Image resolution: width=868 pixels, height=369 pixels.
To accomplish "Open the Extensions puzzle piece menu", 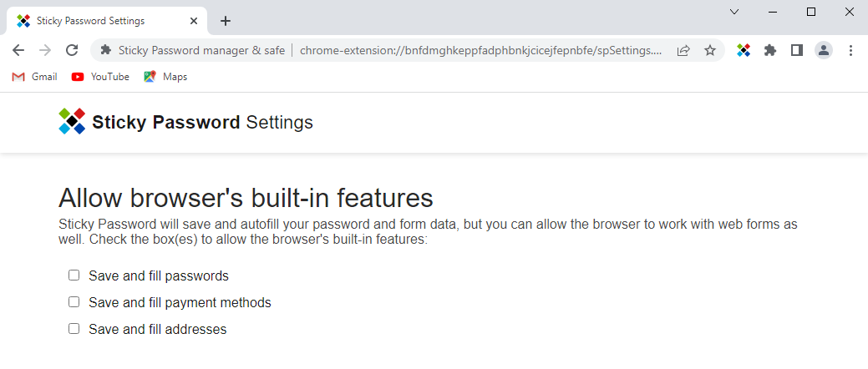I will tap(770, 50).
